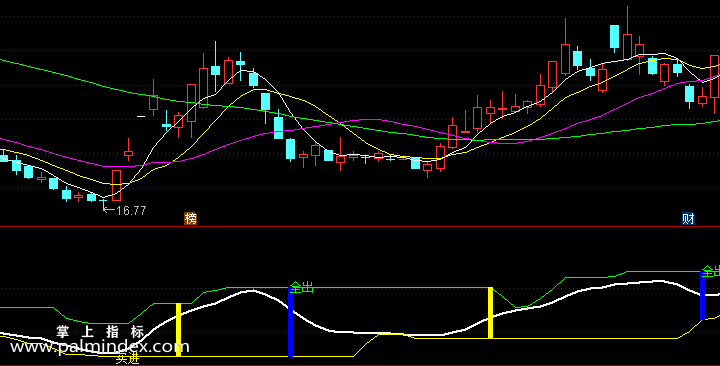Select the large red candle above 16.77
720x366 pixels.
(x=116, y=186)
